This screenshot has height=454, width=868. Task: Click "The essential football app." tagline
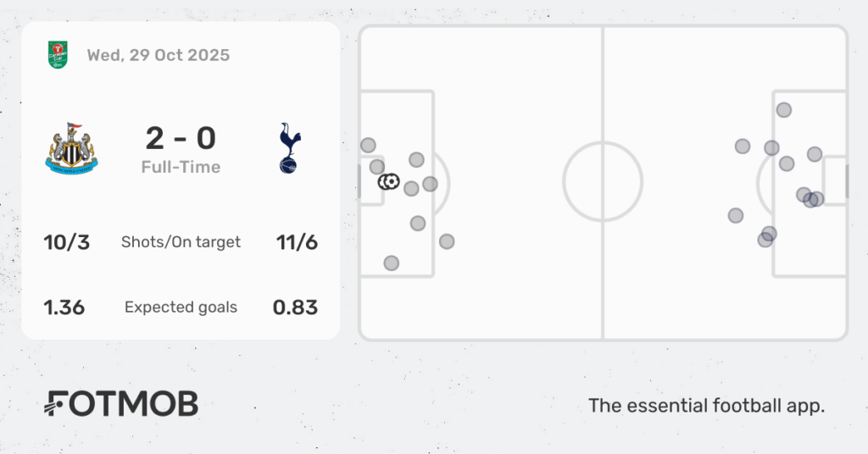coord(706,406)
